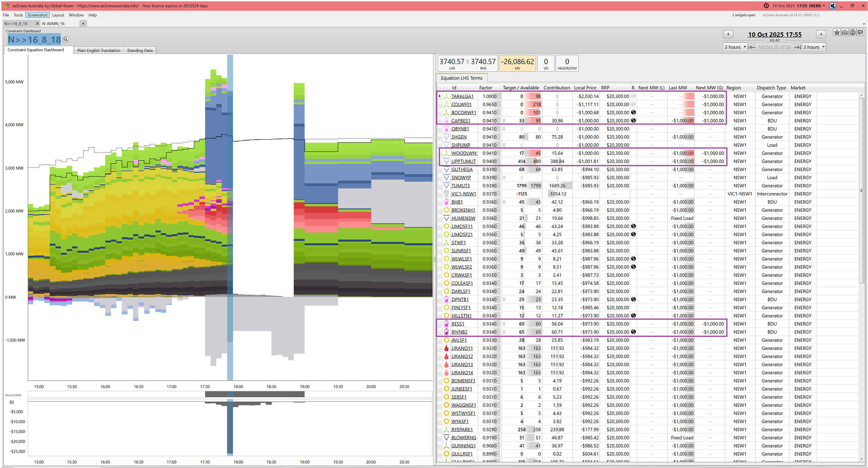Open the feedback comment bubble icon
The width and height of the screenshot is (868, 468).
[x=860, y=33]
